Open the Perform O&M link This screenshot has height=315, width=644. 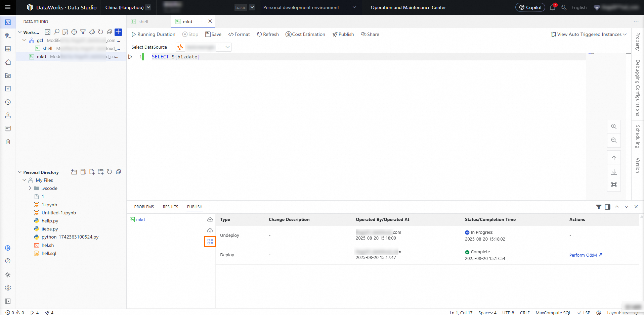(x=586, y=255)
